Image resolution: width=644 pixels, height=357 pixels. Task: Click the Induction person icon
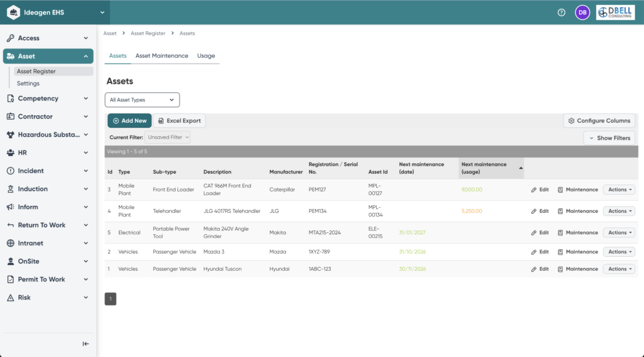point(10,189)
